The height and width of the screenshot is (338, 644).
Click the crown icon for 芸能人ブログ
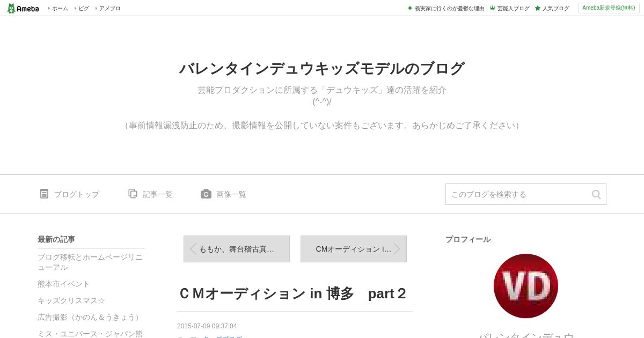coord(492,8)
